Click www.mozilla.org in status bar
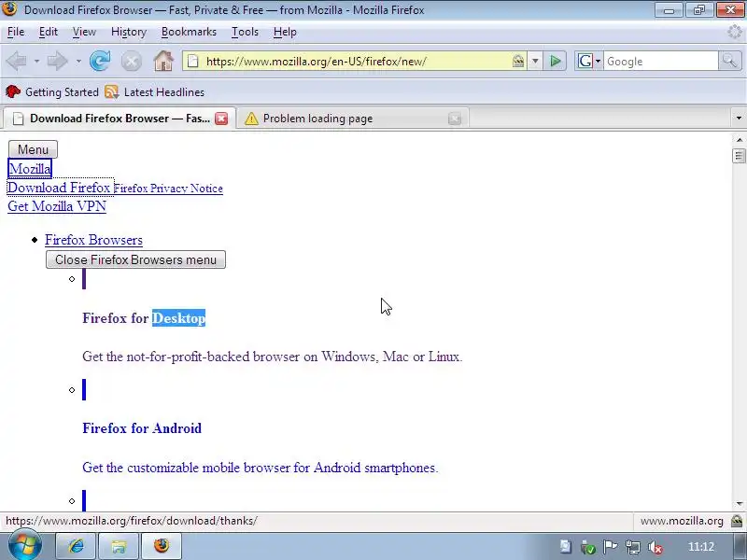Screen dimensions: 747x560 (x=682, y=521)
